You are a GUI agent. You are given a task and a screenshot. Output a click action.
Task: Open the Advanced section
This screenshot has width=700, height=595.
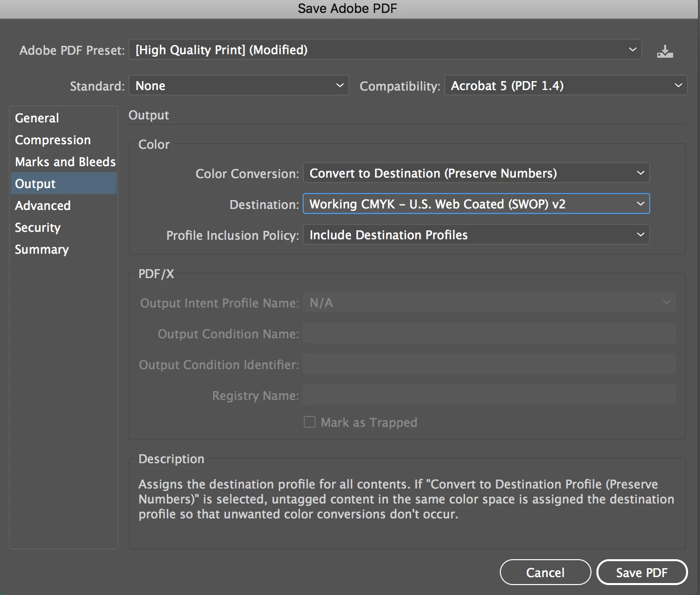pyautogui.click(x=63, y=205)
